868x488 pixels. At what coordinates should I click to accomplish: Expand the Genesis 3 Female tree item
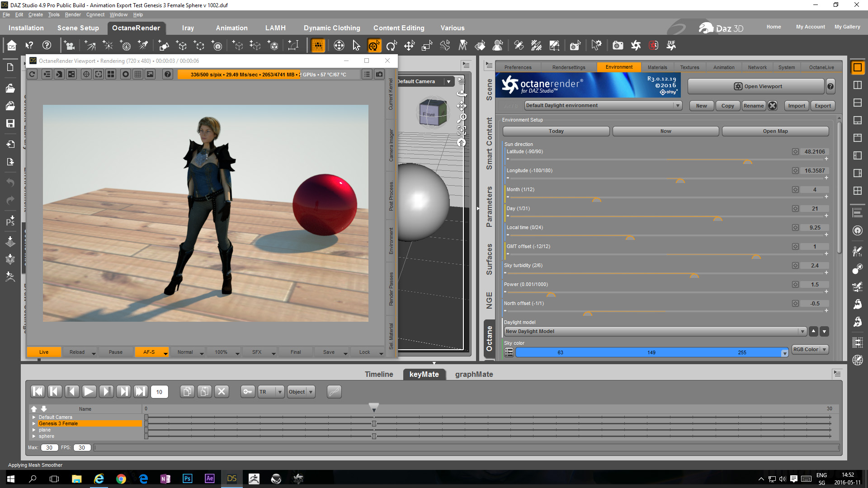click(x=34, y=424)
